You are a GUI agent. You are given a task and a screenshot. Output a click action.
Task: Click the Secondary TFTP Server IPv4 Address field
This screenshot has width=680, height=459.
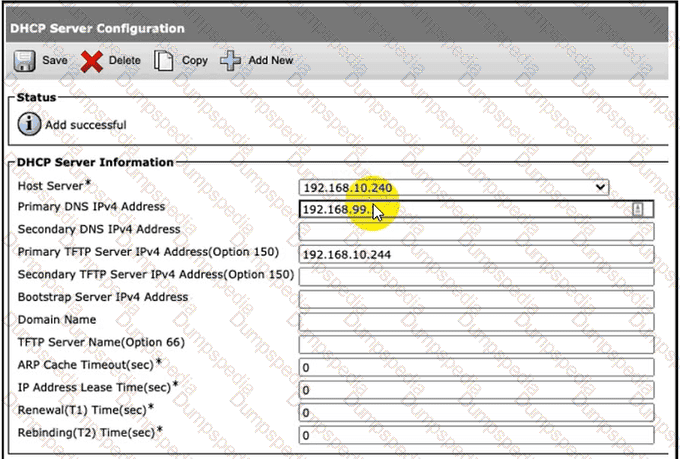[x=476, y=276]
